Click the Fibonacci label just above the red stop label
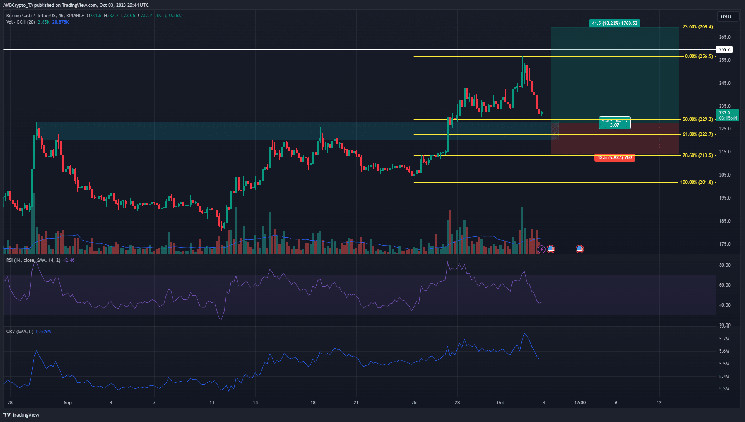745x422 pixels. point(697,155)
